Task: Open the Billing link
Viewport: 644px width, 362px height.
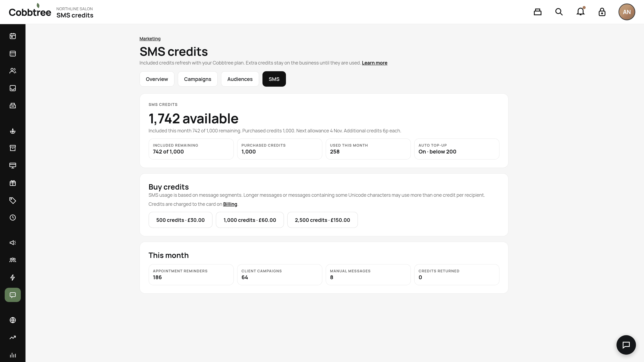Action: pyautogui.click(x=230, y=204)
